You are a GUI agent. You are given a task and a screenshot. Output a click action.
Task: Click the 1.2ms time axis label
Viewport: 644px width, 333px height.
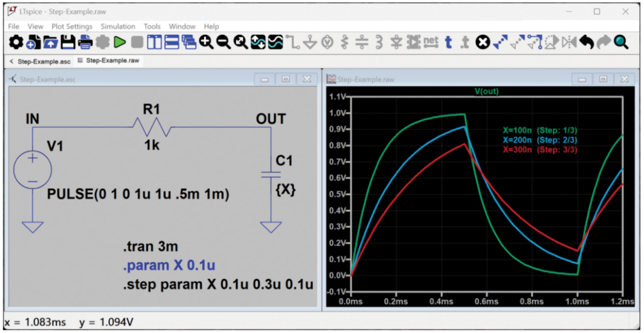pyautogui.click(x=622, y=302)
